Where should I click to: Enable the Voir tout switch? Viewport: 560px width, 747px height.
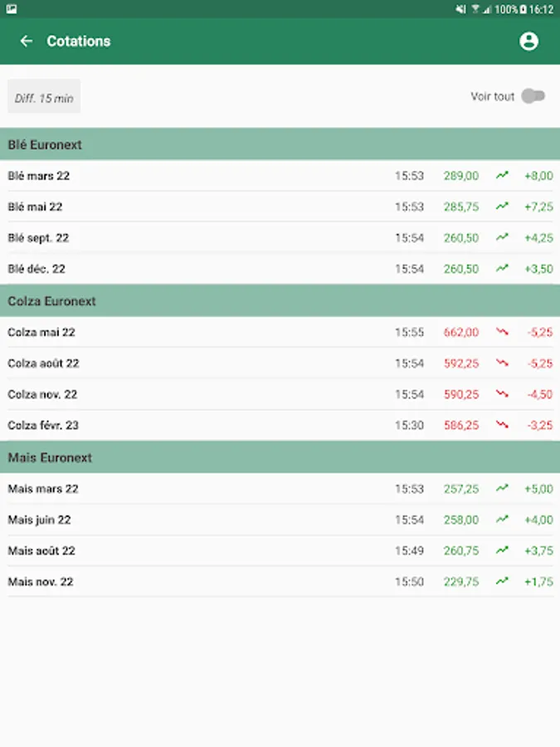point(533,96)
